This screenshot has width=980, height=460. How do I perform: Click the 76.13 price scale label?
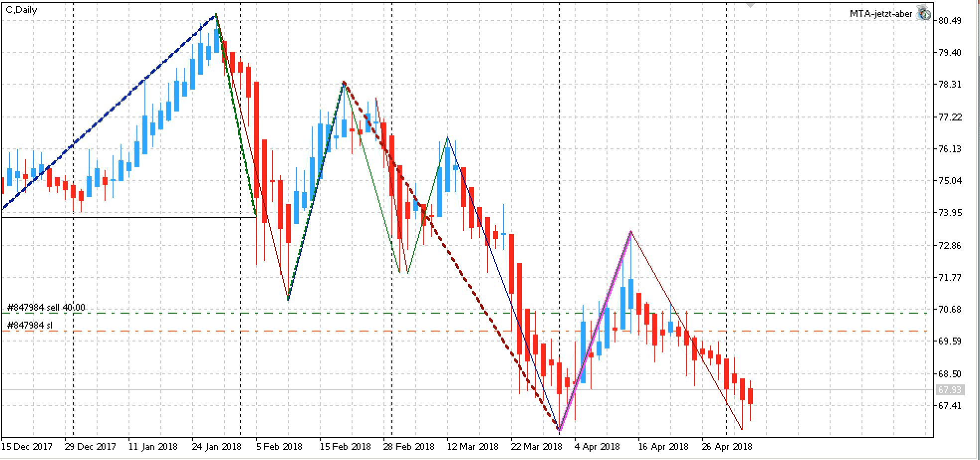click(950, 149)
